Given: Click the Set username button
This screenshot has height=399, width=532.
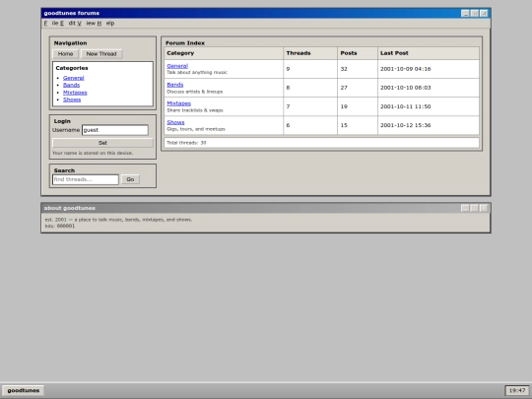Looking at the screenshot, I should pos(102,143).
